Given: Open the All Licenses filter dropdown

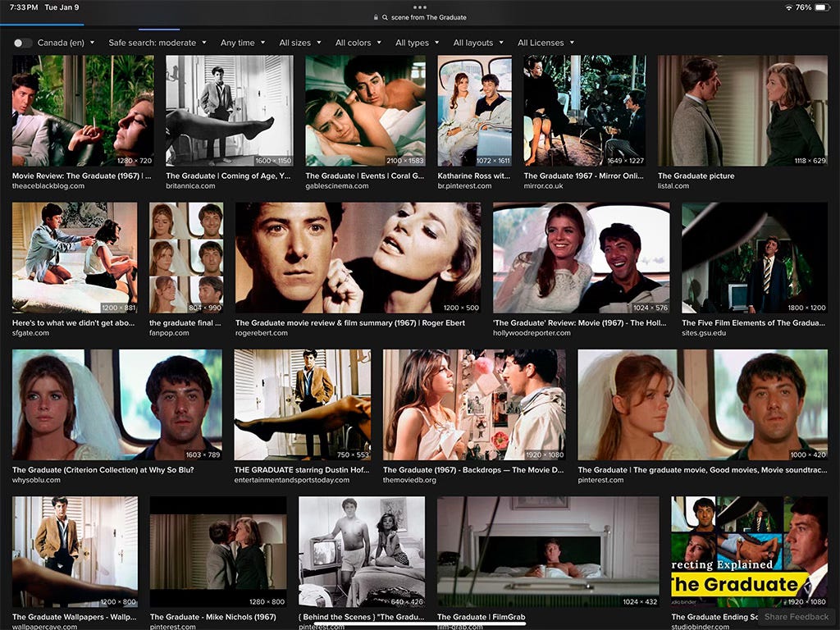Looking at the screenshot, I should (546, 43).
